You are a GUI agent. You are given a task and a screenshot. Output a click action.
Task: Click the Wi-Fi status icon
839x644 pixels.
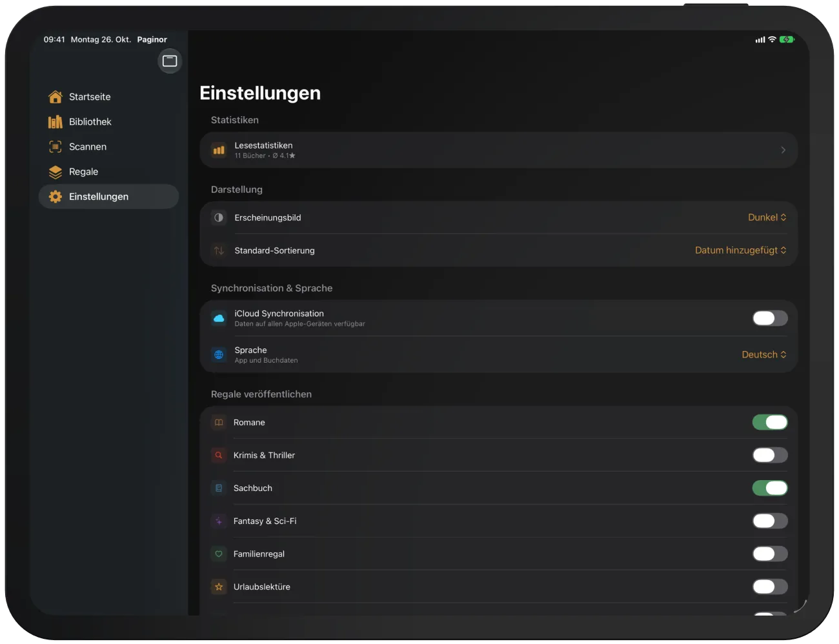pyautogui.click(x=772, y=39)
